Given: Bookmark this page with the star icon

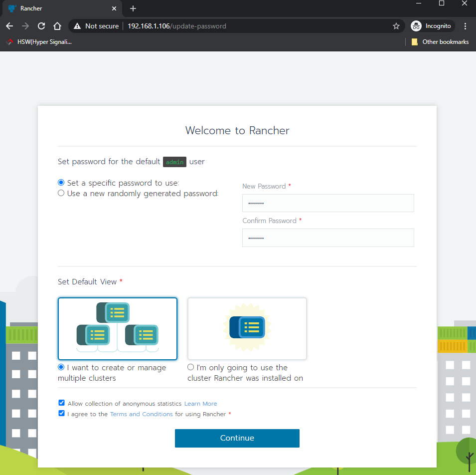Looking at the screenshot, I should coord(396,26).
